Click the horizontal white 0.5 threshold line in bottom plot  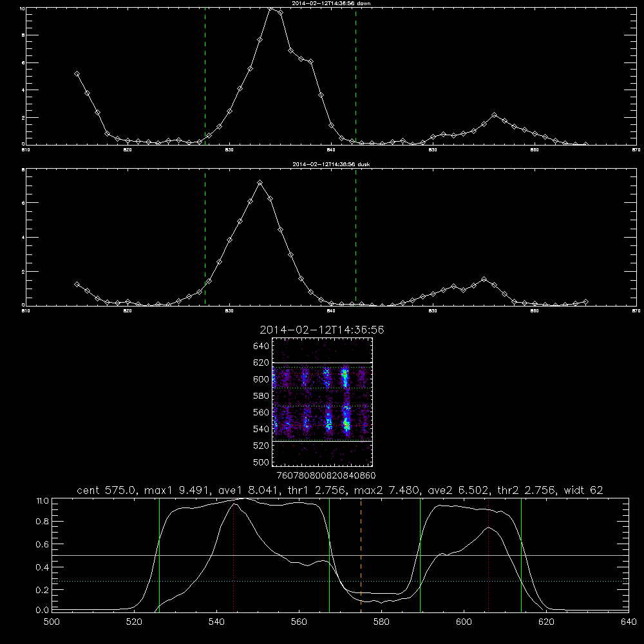click(x=341, y=555)
